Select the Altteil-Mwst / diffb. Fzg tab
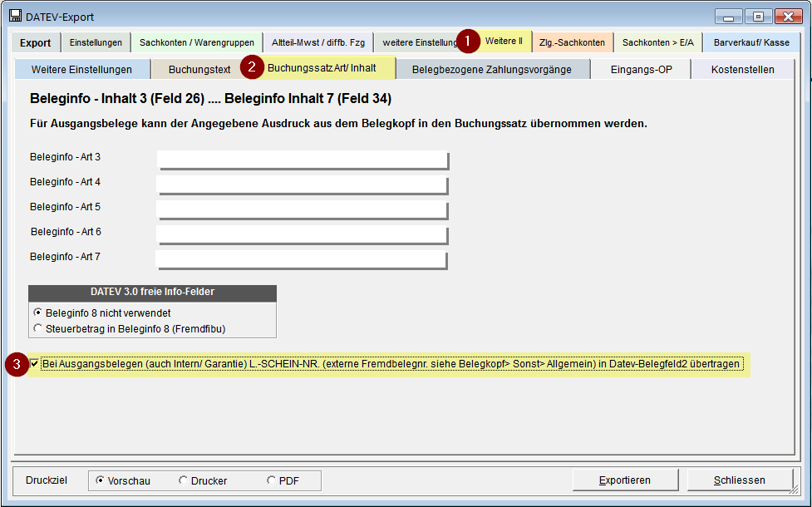Image resolution: width=812 pixels, height=507 pixels. pos(318,43)
